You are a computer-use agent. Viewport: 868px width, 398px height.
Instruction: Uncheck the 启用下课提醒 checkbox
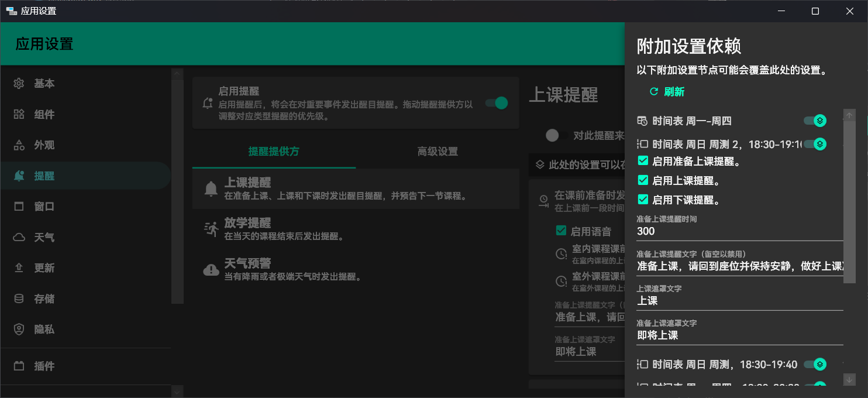coord(643,200)
